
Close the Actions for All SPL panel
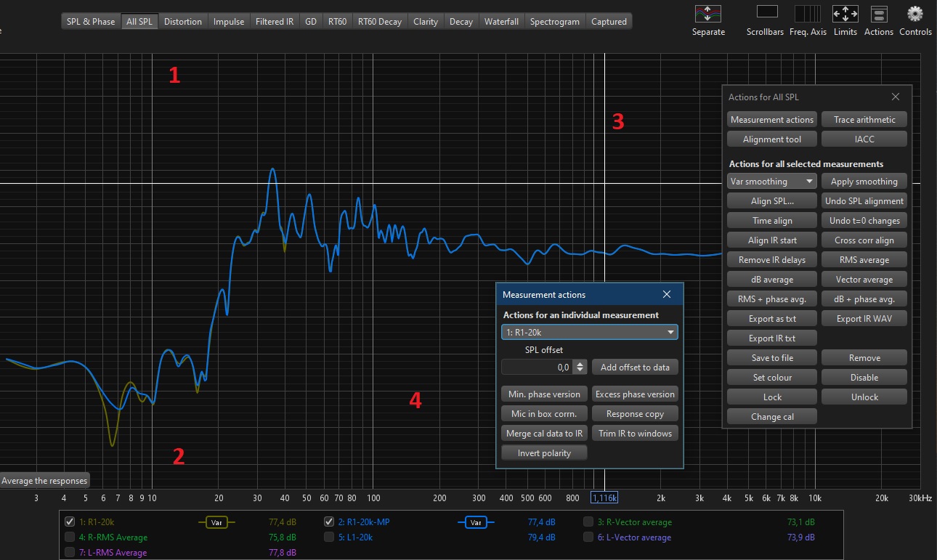(896, 97)
